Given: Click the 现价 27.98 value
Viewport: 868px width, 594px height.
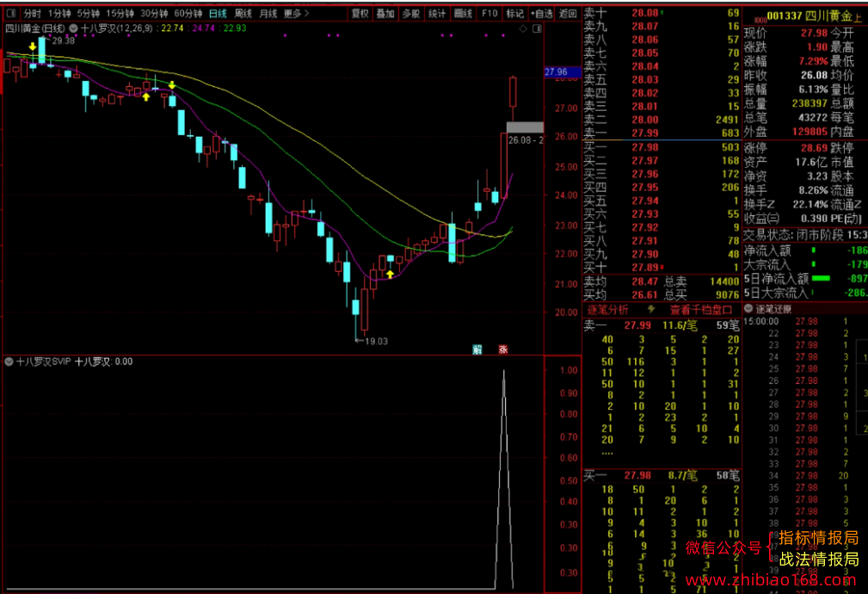Looking at the screenshot, I should [x=814, y=34].
